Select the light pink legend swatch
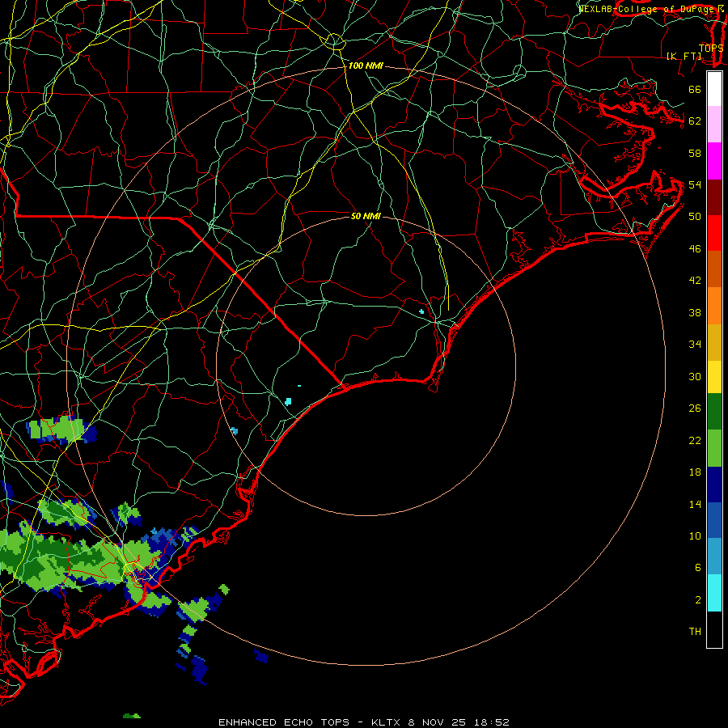This screenshot has width=728, height=728. 714,124
